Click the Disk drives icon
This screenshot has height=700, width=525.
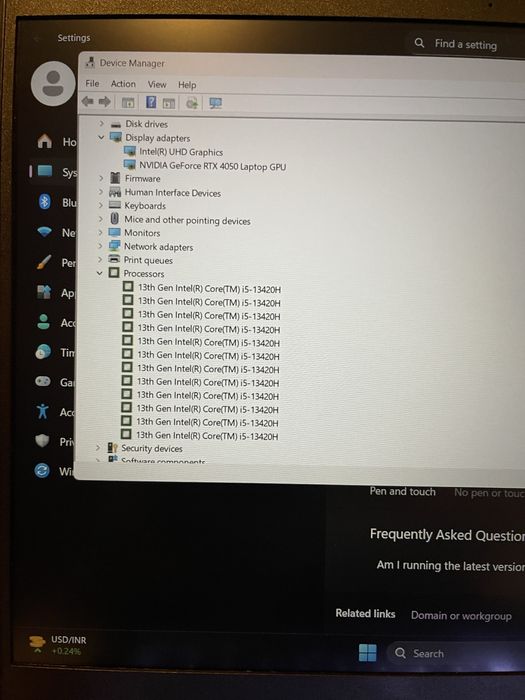[x=116, y=124]
